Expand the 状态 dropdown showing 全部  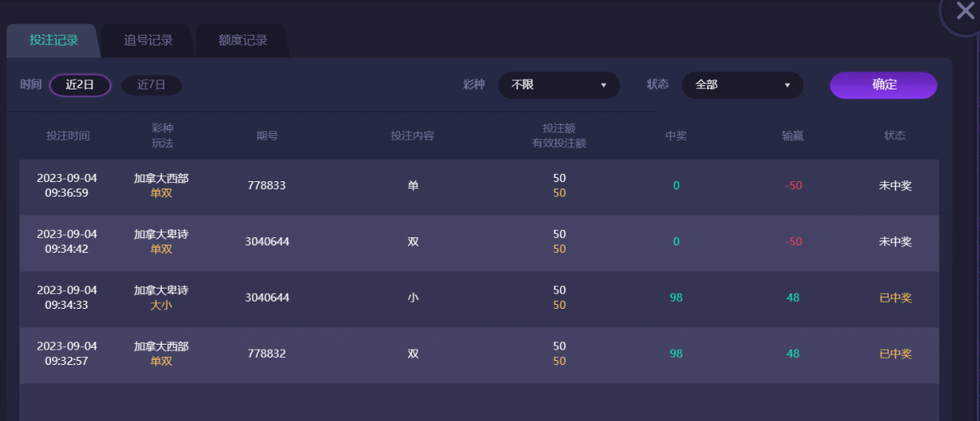pyautogui.click(x=742, y=85)
